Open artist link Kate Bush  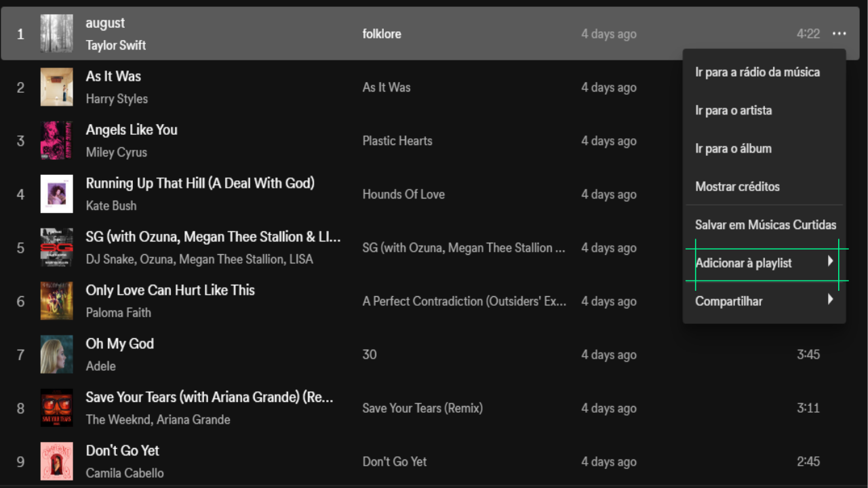111,205
